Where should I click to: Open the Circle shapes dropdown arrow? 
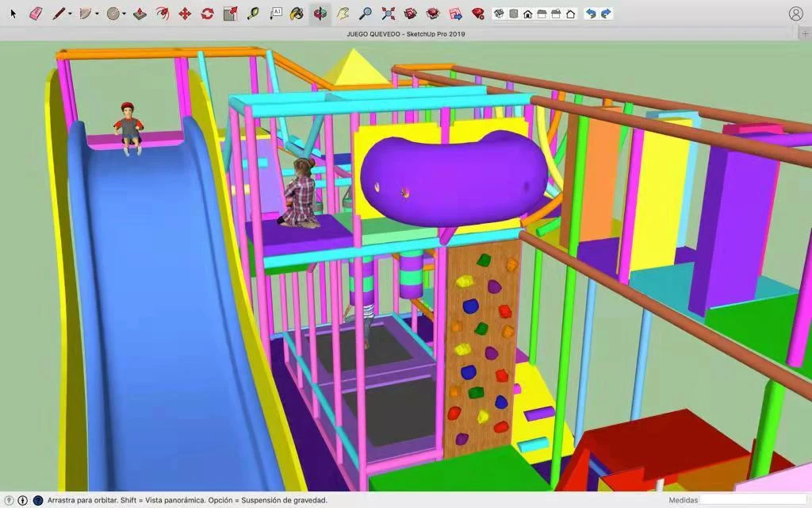(x=124, y=14)
